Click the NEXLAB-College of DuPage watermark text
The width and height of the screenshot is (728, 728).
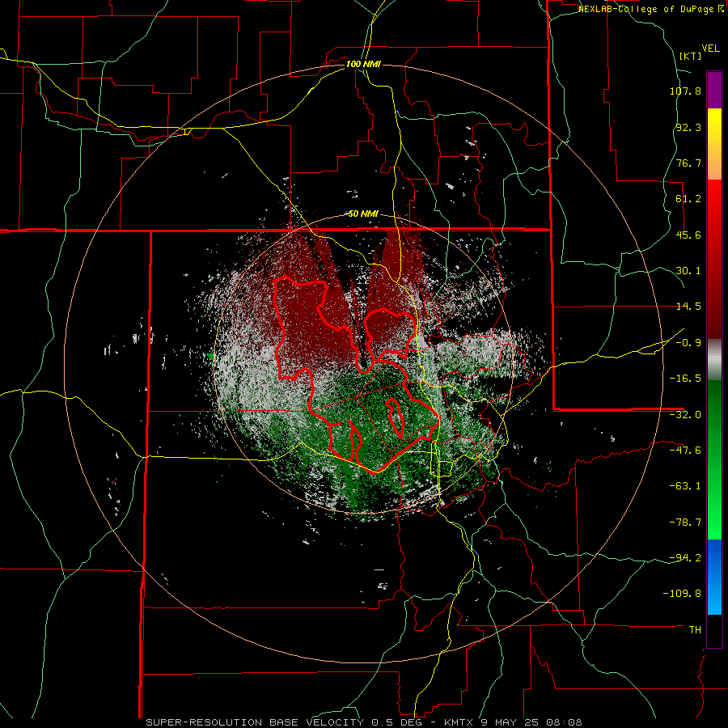[651, 9]
